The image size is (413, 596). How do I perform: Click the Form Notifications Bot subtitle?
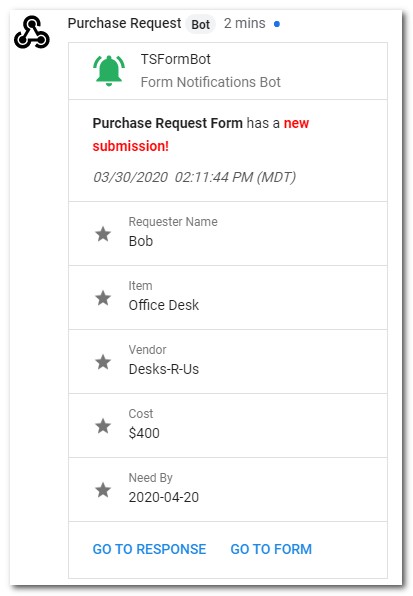[210, 82]
